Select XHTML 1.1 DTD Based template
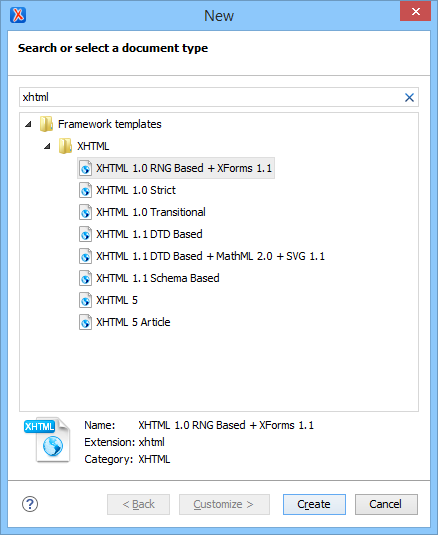 [149, 234]
